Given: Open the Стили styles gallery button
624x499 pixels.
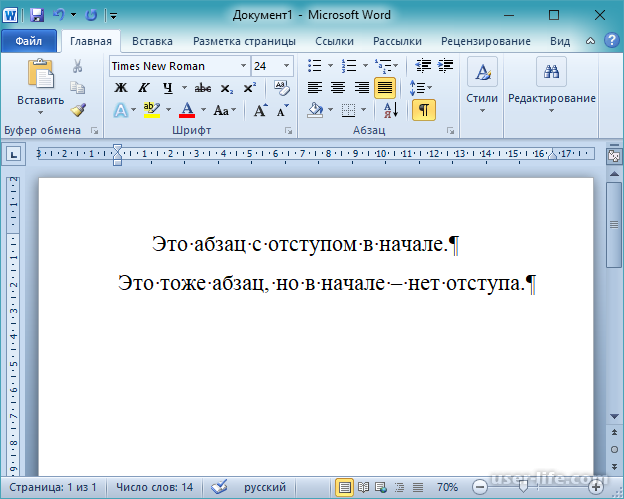Looking at the screenshot, I should tap(482, 85).
